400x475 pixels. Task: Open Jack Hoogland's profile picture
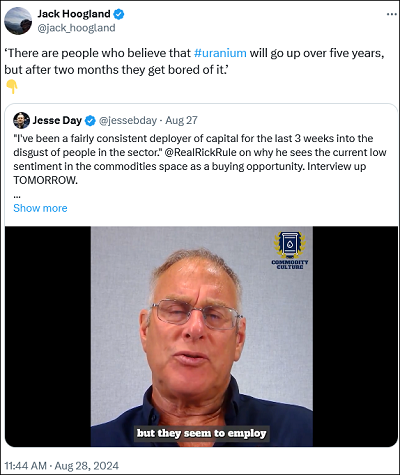click(x=18, y=21)
